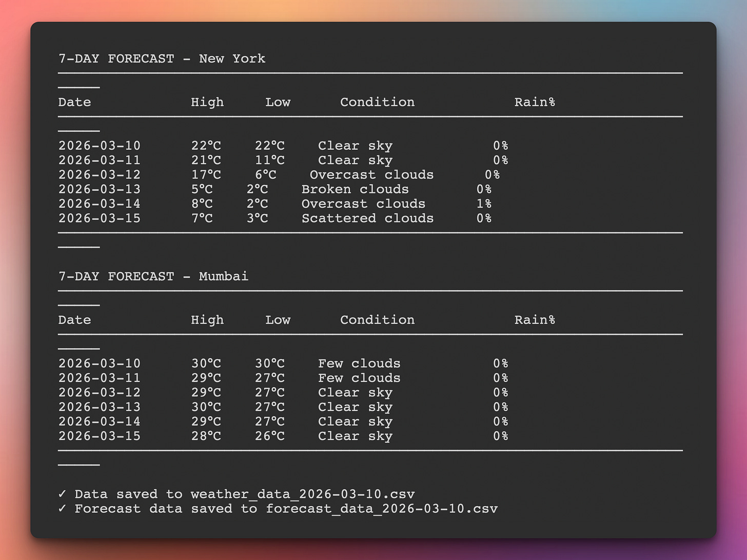Click the 28°C high for Mumbai
The image size is (747, 560).
coord(206,436)
